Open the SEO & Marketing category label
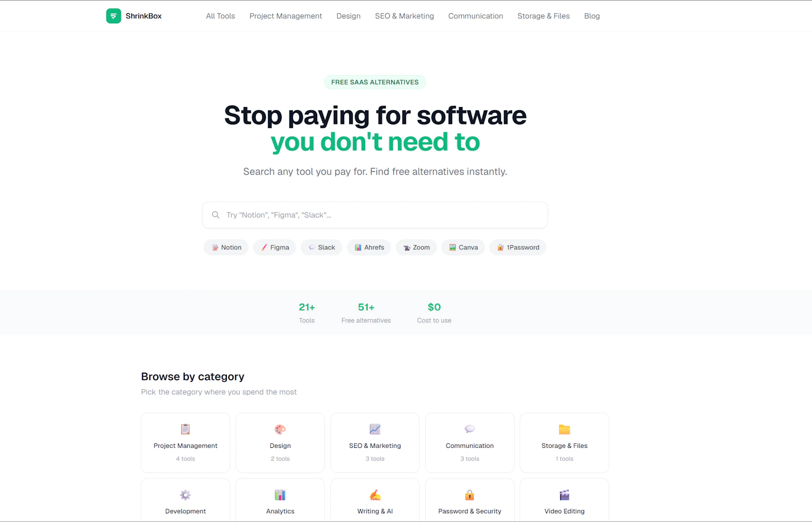812x522 pixels. 375,445
